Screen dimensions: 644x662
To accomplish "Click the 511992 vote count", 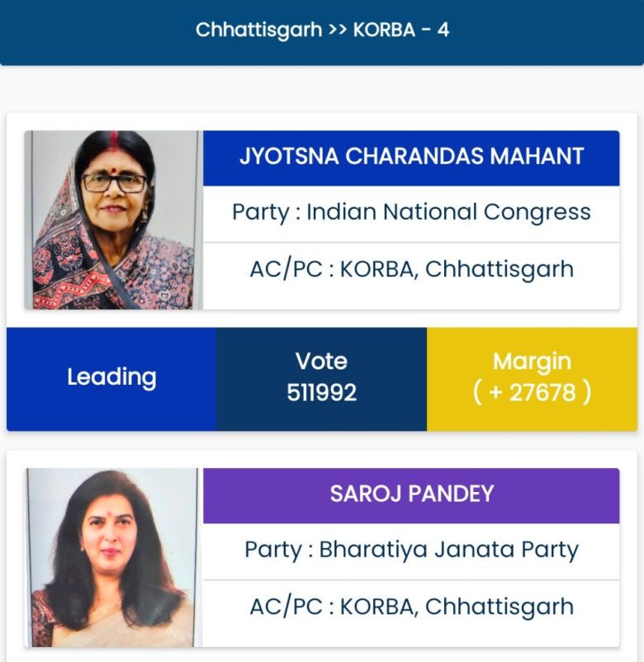I will (321, 392).
